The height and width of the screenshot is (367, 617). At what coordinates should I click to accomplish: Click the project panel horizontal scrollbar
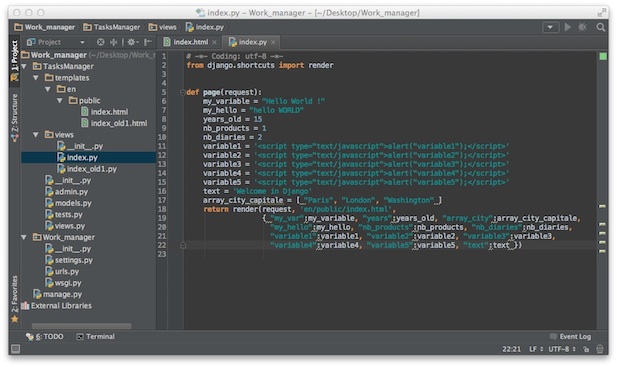pyautogui.click(x=81, y=326)
